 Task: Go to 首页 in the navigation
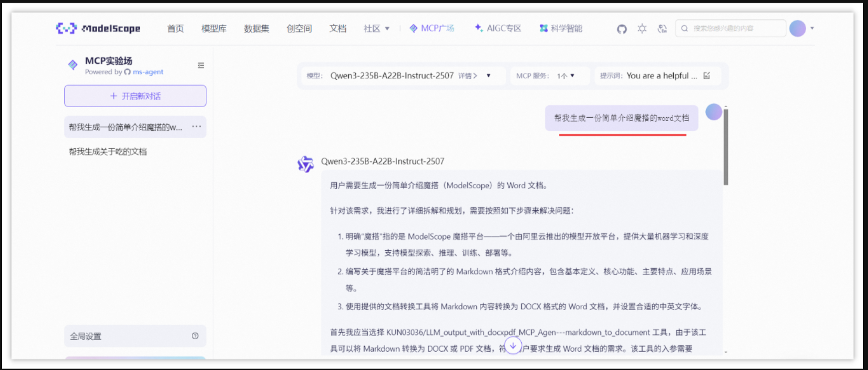coord(175,28)
